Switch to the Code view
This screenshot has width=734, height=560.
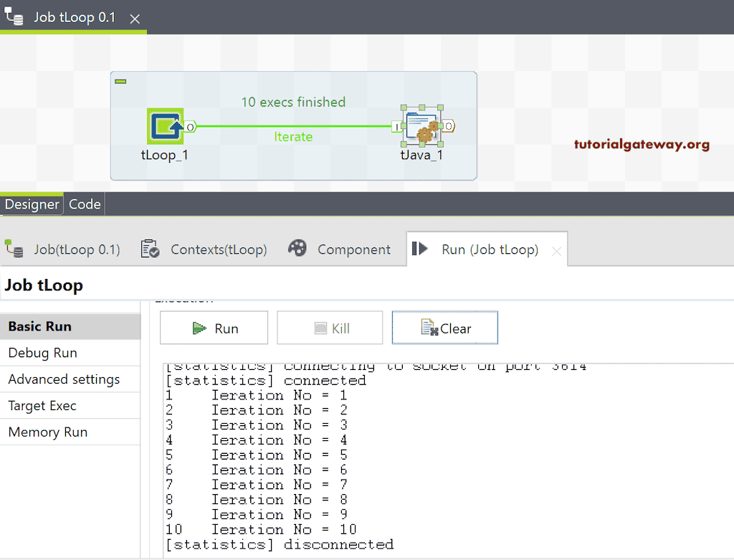point(84,204)
